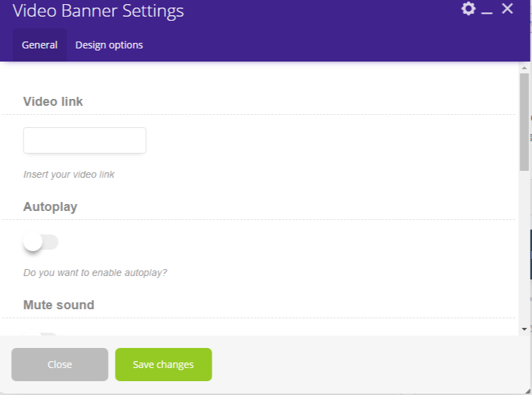
Task: Toggle the partially visible Mute sound switch
Action: pyautogui.click(x=41, y=335)
